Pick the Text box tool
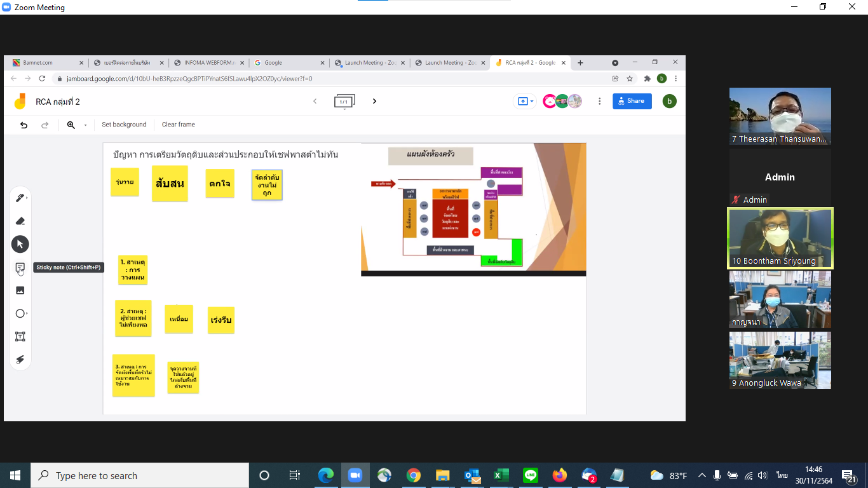The image size is (868, 488). (x=20, y=337)
